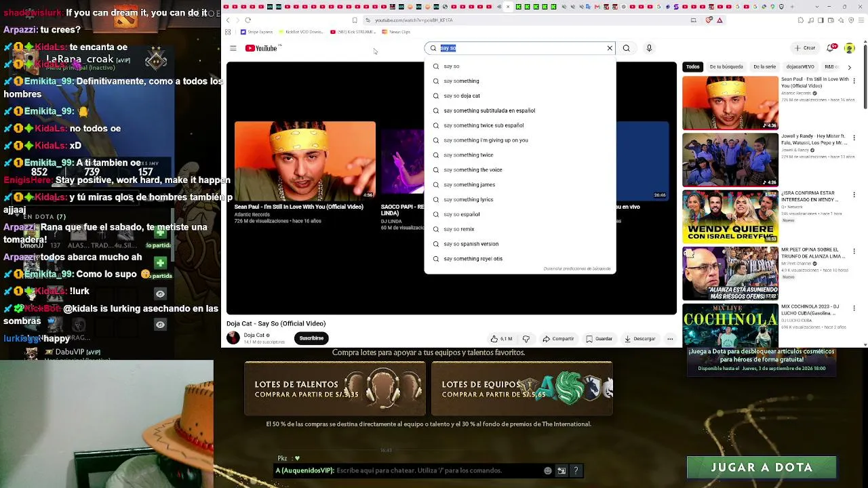Pick the 'say so doja cat' suggestion
This screenshot has width=868, height=488.
point(520,96)
